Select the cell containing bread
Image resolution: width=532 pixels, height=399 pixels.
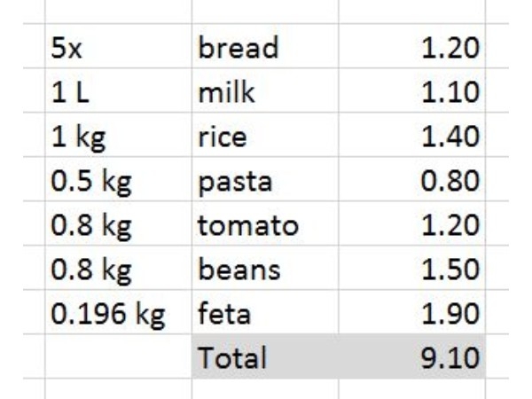pyautogui.click(x=265, y=46)
